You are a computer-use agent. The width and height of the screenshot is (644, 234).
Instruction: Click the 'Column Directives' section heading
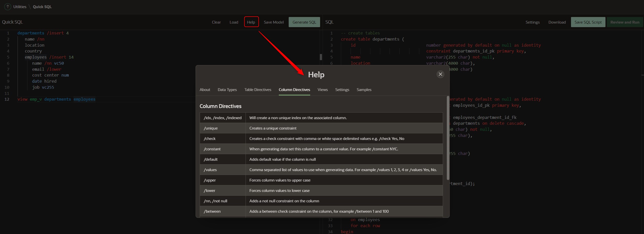click(220, 106)
